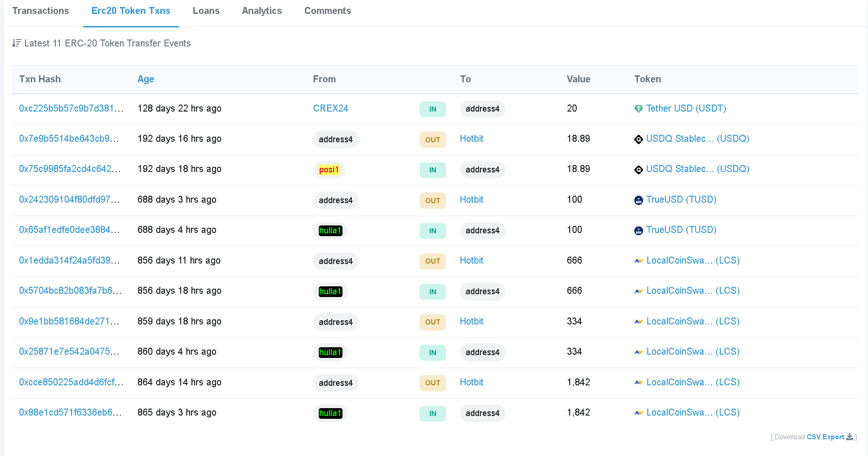Open transaction 0x65af1edfe0dee3884

click(69, 230)
